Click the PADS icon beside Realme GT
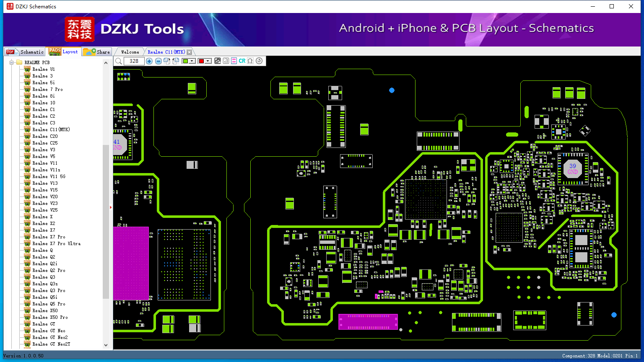The width and height of the screenshot is (644, 362). tap(27, 323)
